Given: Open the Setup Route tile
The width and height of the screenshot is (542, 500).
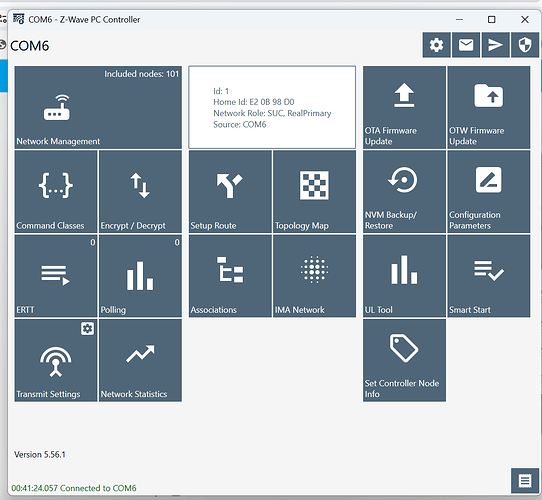Looking at the screenshot, I should (x=230, y=192).
